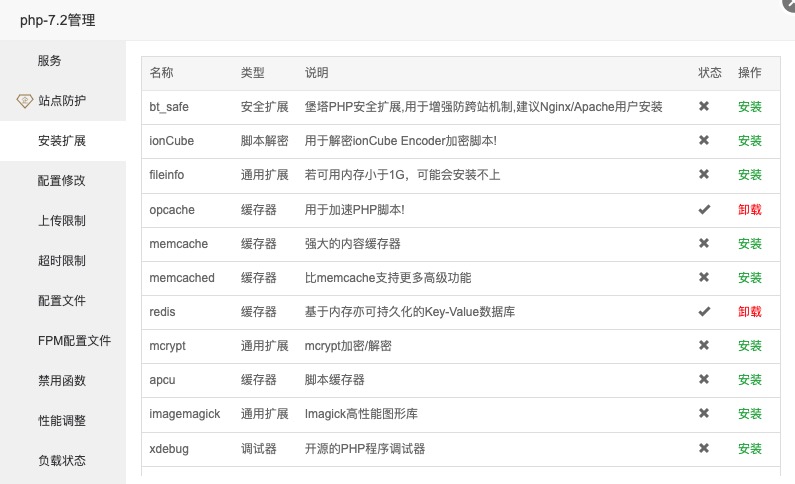Install the memcached extension

coord(749,278)
